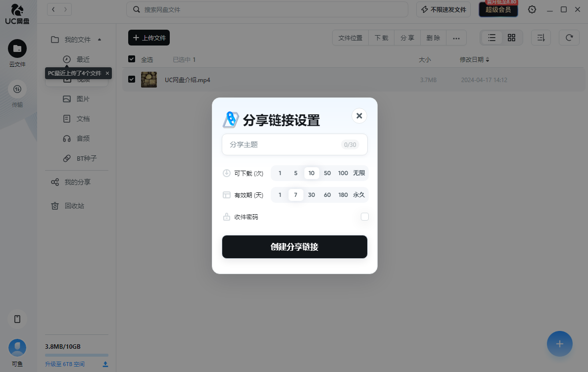
Task: Open 最近 in the sidebar
Action: click(77, 59)
